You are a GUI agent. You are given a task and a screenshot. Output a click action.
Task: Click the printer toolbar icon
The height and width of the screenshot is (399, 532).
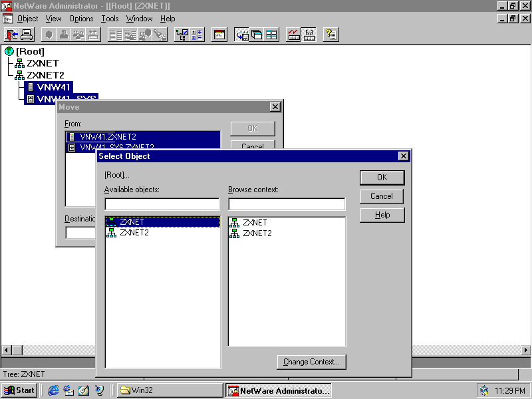click(x=27, y=35)
